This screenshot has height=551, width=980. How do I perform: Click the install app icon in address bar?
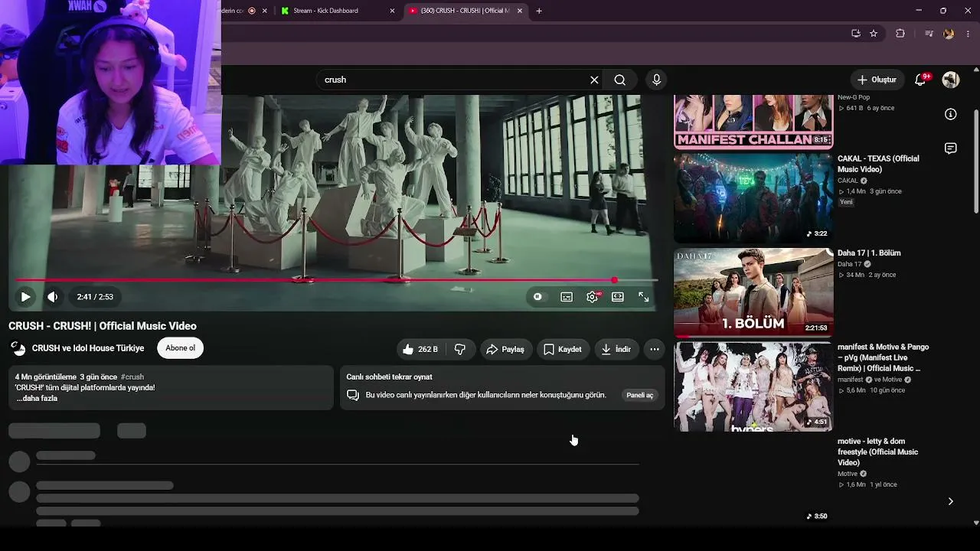click(856, 34)
